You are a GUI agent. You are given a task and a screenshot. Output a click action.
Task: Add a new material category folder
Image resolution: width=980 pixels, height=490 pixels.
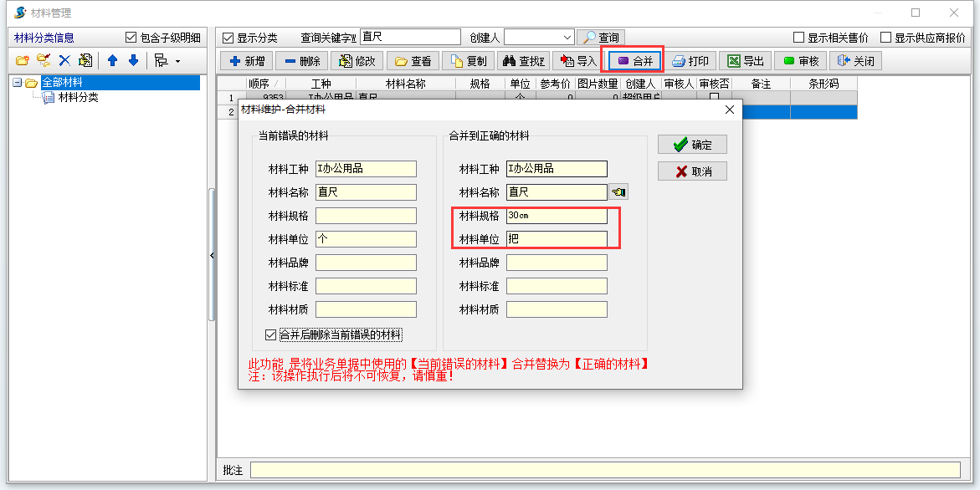coord(23,60)
